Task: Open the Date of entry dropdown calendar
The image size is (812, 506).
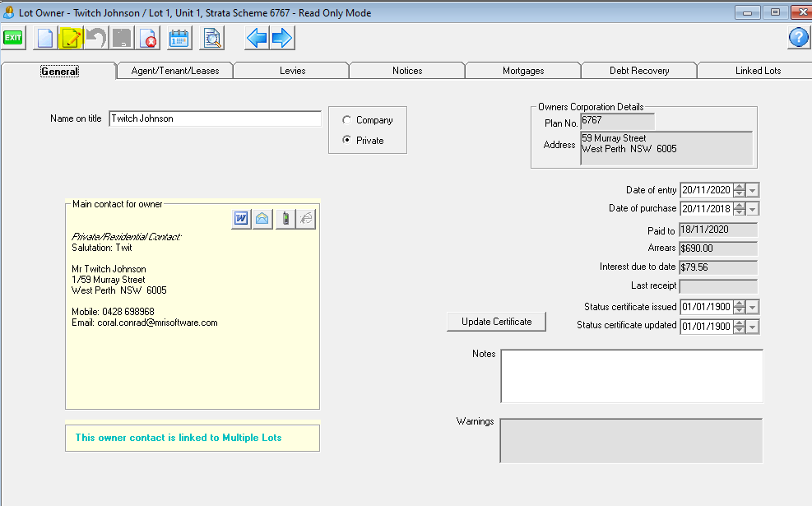Action: coord(753,191)
